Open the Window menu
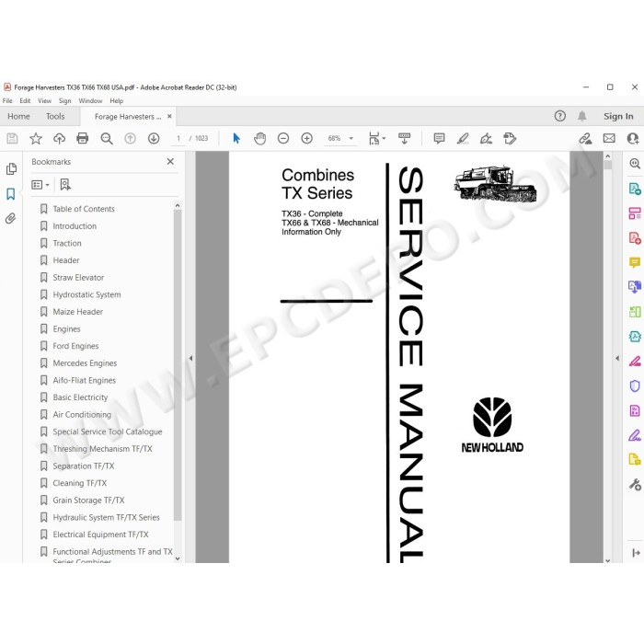 [x=90, y=101]
